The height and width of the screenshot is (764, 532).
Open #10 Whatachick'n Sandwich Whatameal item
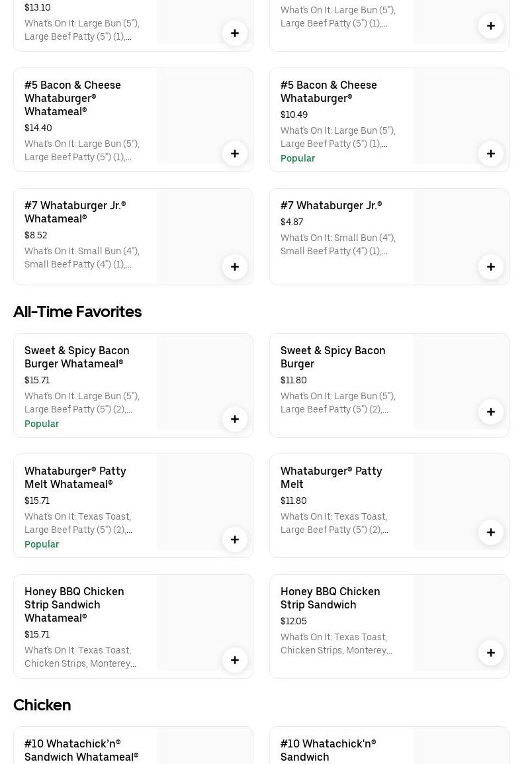click(81, 750)
